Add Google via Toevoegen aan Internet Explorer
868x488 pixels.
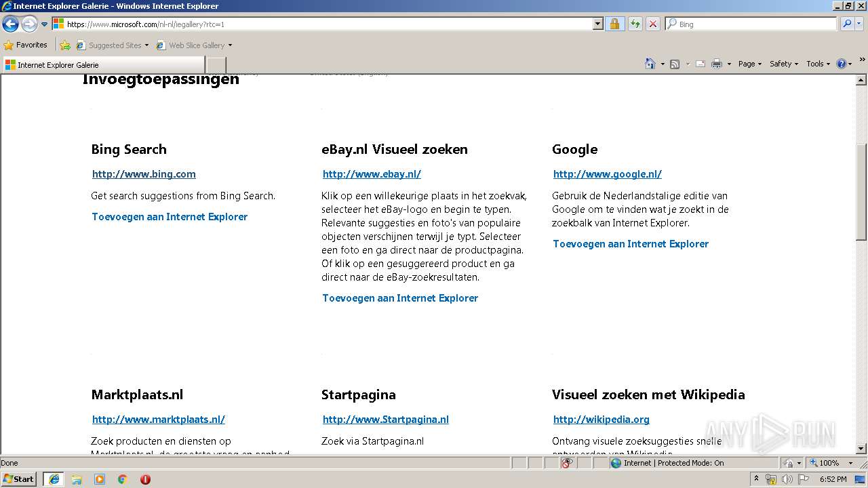[x=631, y=244]
